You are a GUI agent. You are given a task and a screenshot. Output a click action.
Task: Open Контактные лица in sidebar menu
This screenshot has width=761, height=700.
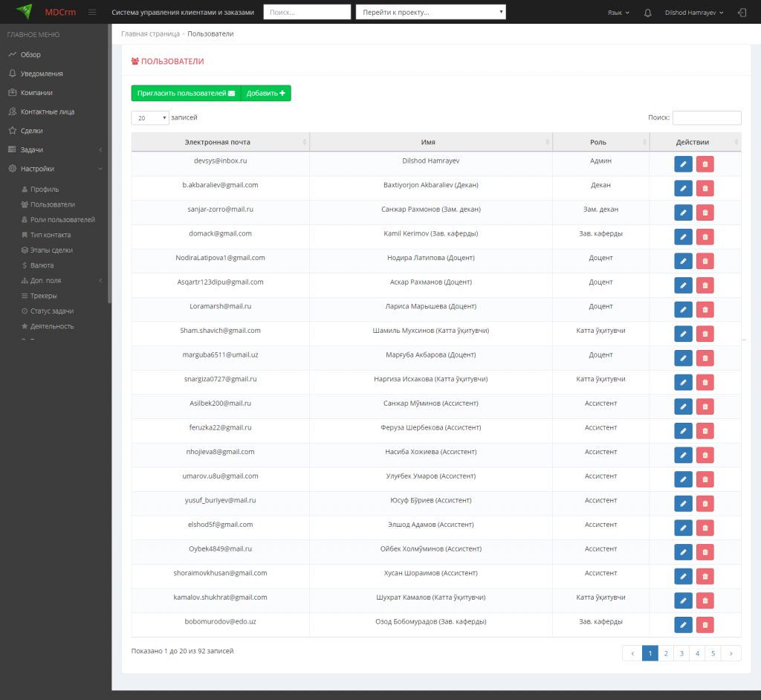tap(47, 111)
